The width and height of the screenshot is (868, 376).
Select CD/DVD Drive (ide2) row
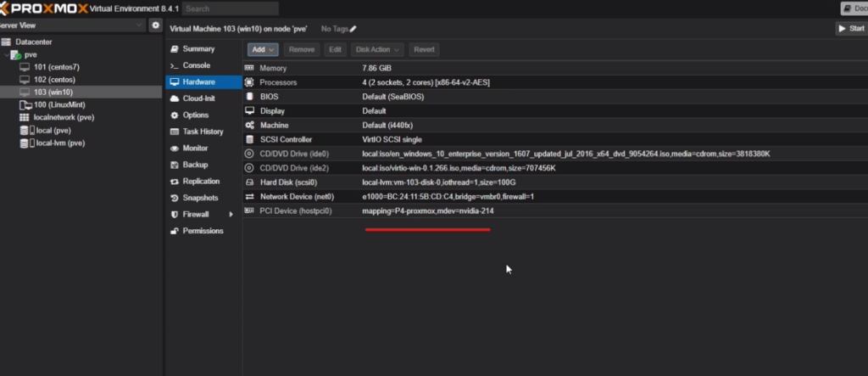[x=555, y=168]
